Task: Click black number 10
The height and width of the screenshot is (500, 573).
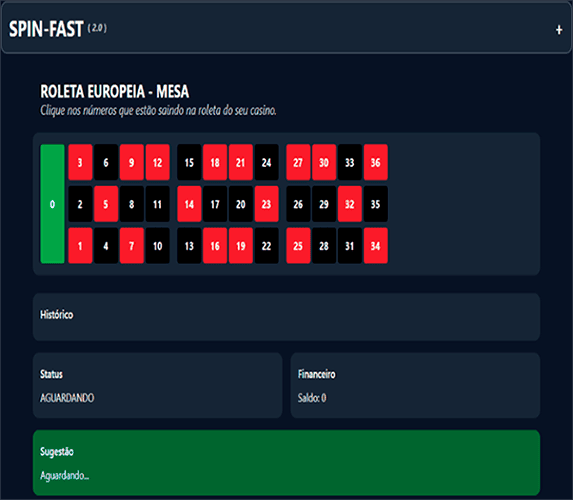Action: [x=158, y=246]
